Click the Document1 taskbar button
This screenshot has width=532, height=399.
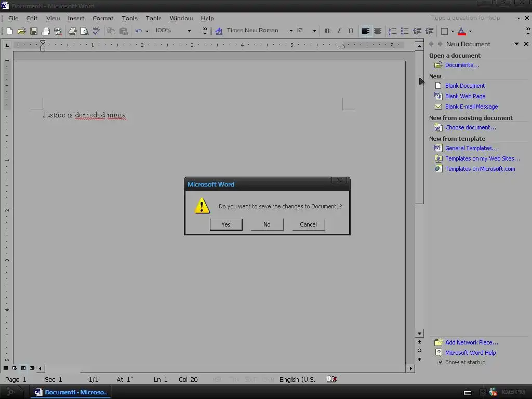pyautogui.click(x=71, y=392)
